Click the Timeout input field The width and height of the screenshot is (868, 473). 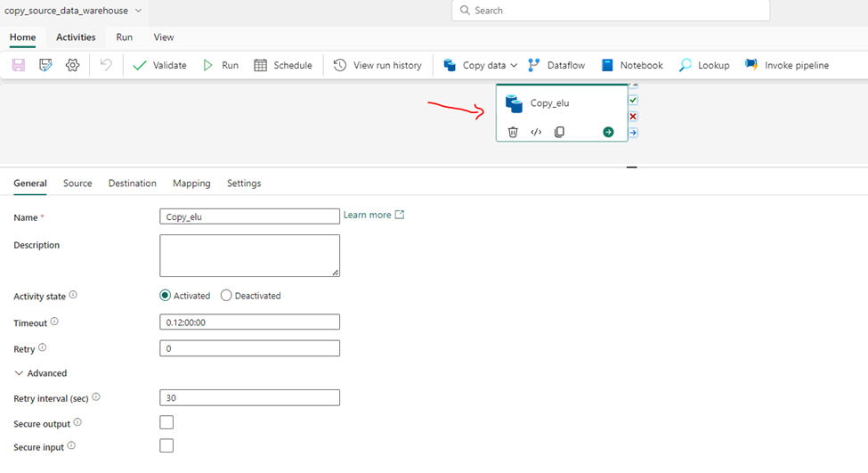[249, 322]
